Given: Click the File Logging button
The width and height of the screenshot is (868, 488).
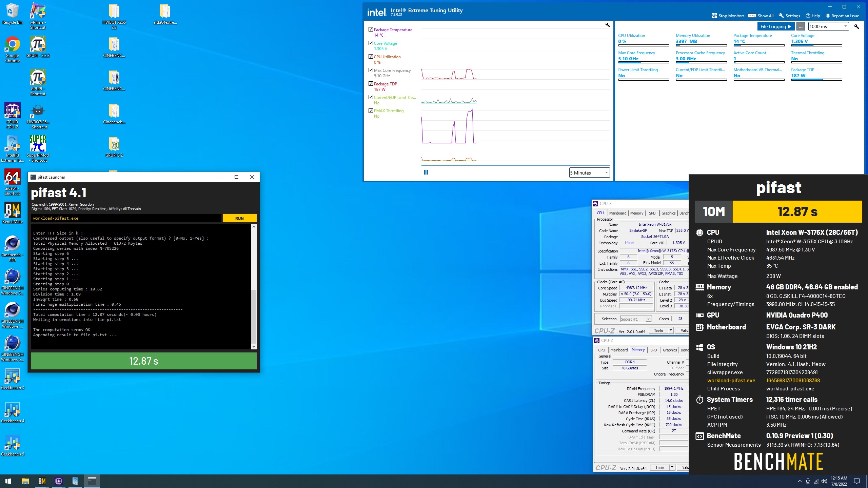Looking at the screenshot, I should click(x=775, y=26).
